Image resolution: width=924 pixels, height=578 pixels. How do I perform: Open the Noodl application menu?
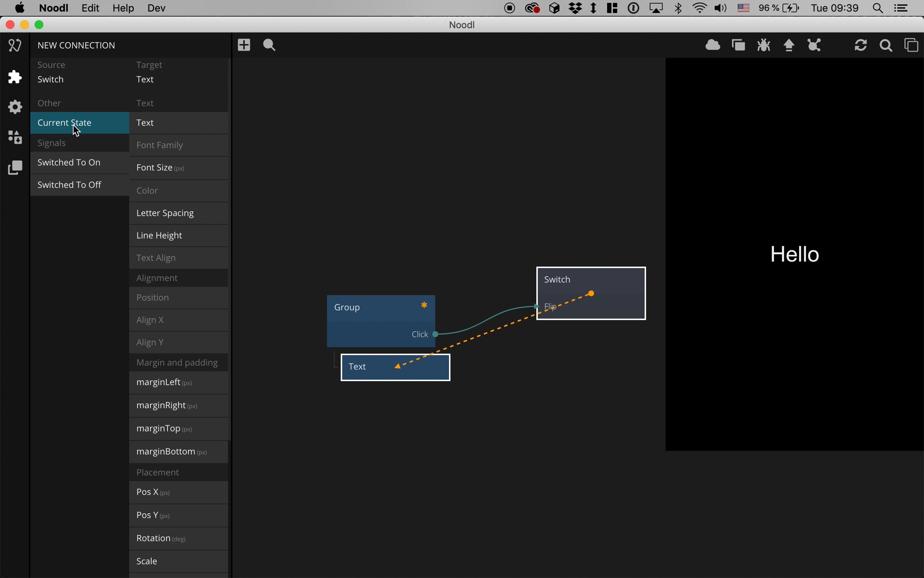(x=54, y=8)
